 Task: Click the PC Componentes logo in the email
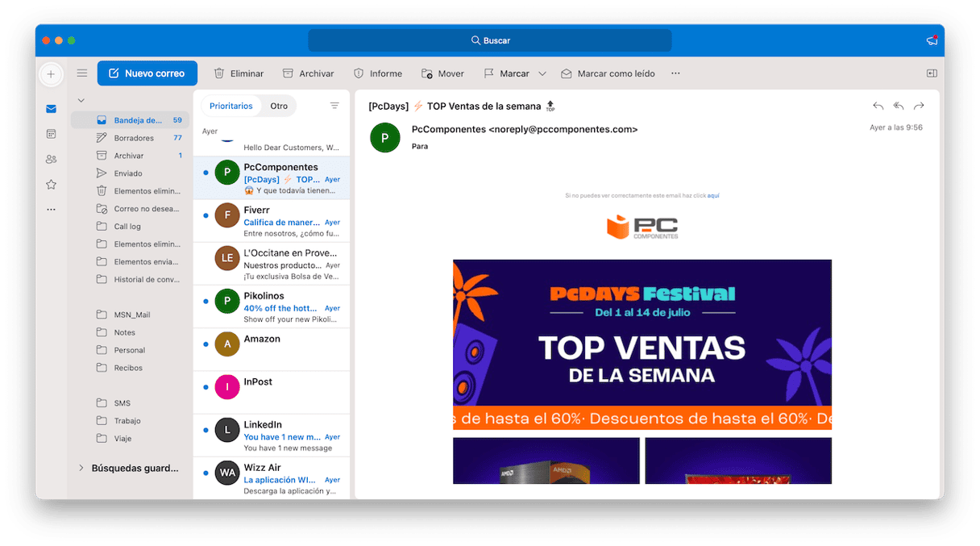point(642,227)
